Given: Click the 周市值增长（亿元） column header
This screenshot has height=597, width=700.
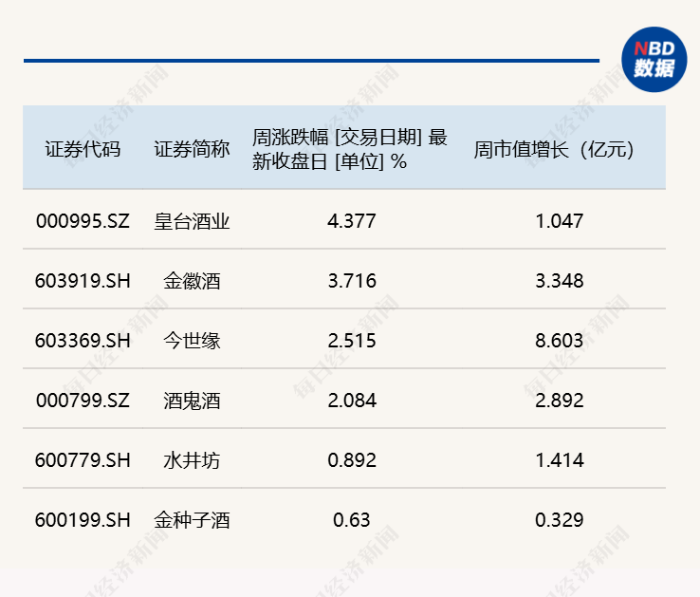Looking at the screenshot, I should click(x=554, y=149).
